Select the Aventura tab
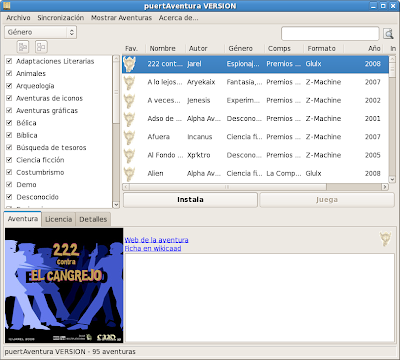 pyautogui.click(x=23, y=219)
